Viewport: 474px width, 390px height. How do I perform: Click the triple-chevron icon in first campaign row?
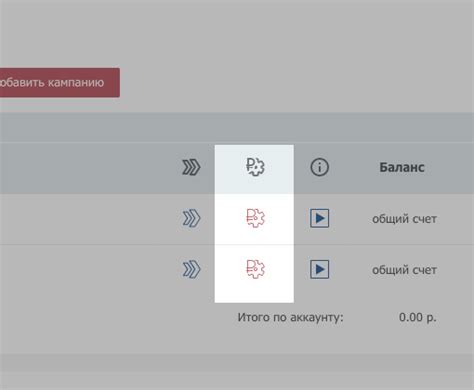click(191, 219)
